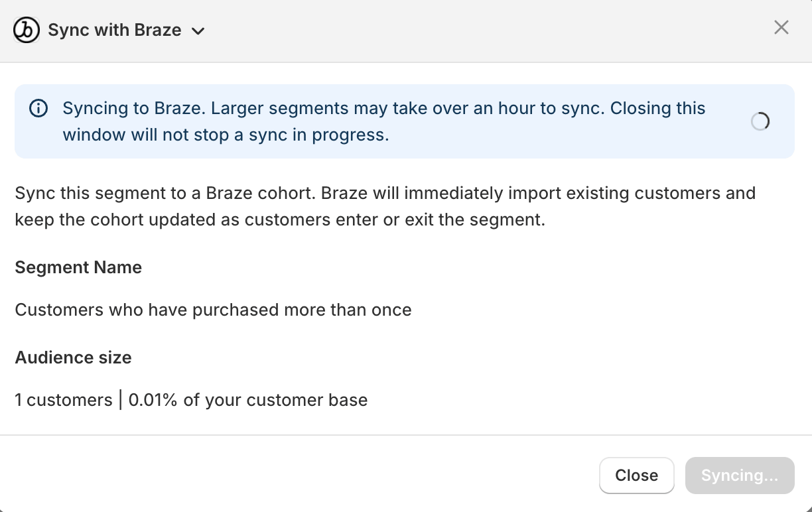Click the gray dialog header bar
This screenshot has height=512, width=812.
point(464,31)
